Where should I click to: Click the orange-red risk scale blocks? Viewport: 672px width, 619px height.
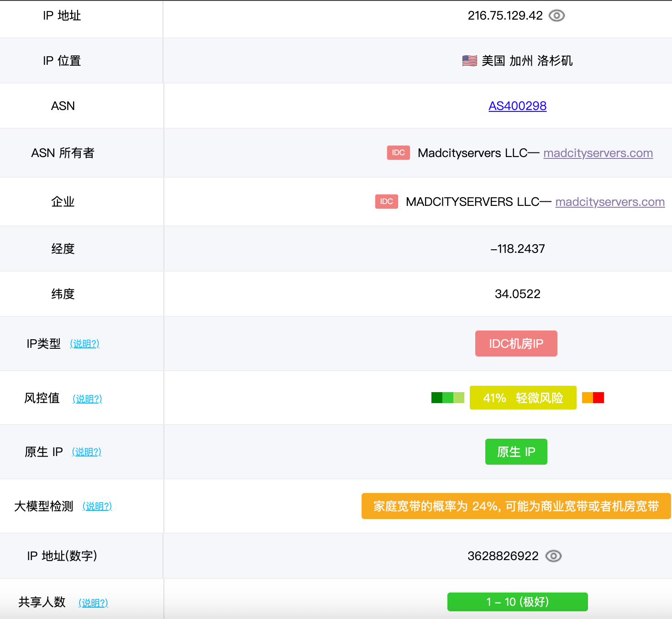click(x=593, y=398)
